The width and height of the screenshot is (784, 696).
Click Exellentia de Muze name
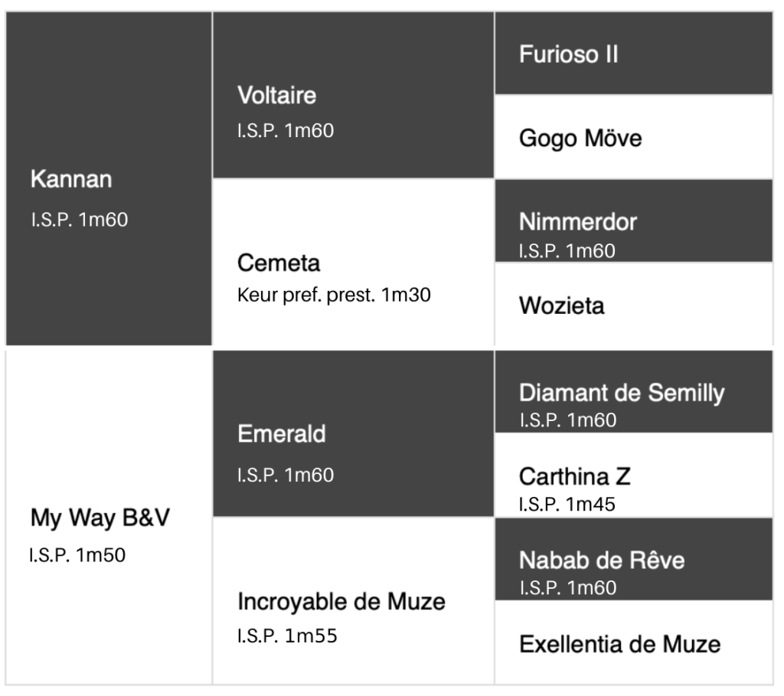click(x=620, y=644)
